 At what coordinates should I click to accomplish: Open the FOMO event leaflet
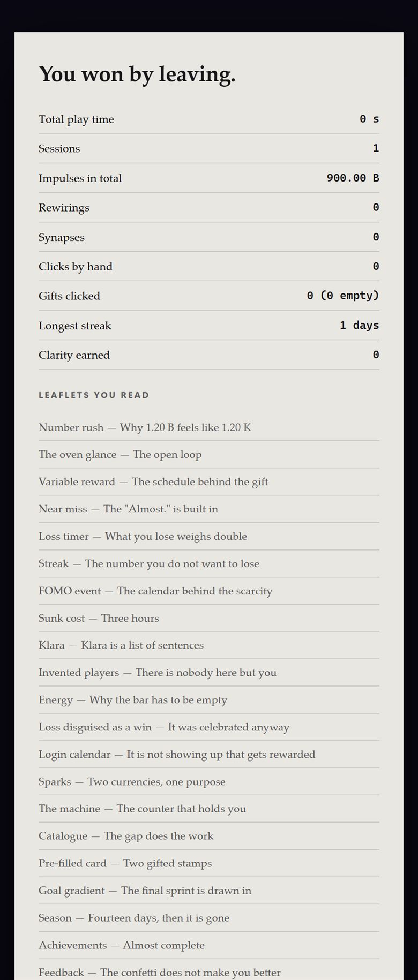(209, 591)
